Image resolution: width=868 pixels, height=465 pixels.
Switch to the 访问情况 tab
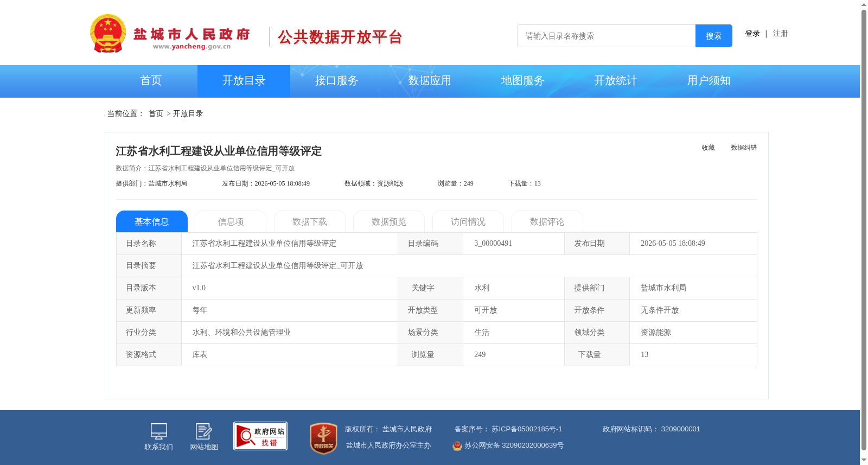tap(468, 221)
